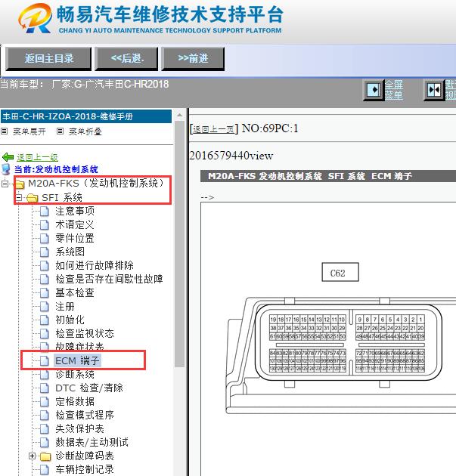456x476 pixels.
Task: Open the 初始化 page
Action: [70, 320]
